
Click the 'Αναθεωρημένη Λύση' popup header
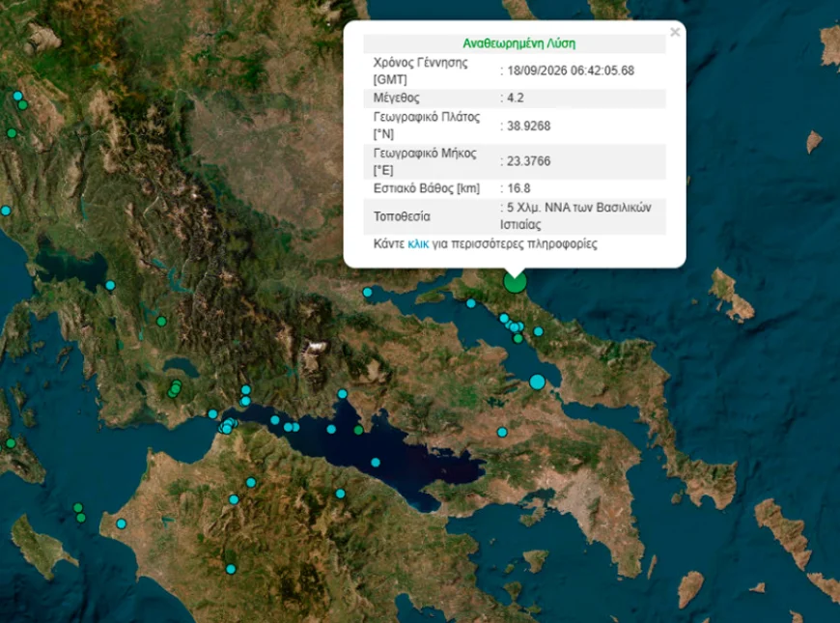pyautogui.click(x=519, y=43)
